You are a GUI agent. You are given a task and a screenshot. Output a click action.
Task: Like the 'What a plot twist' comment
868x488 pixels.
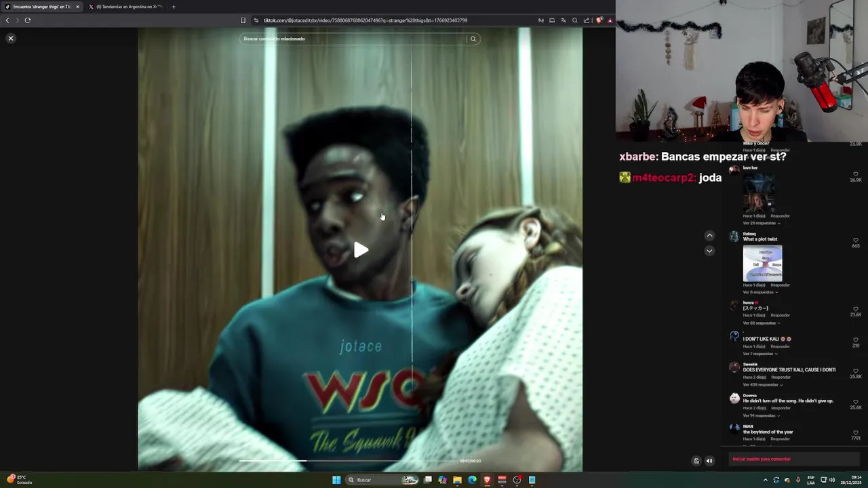pos(856,240)
